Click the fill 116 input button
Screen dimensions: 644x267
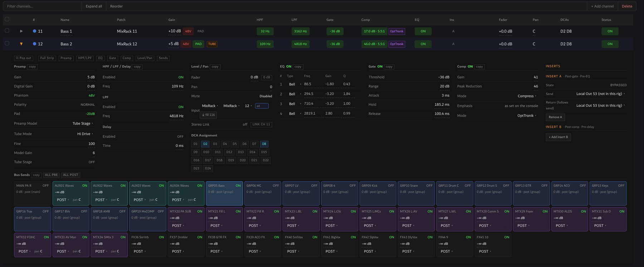click(208, 115)
